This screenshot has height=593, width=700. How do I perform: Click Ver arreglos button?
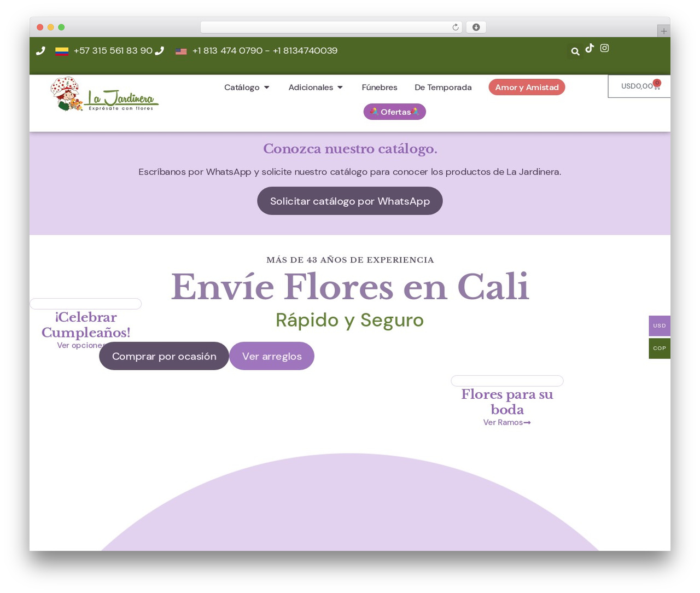coord(272,356)
